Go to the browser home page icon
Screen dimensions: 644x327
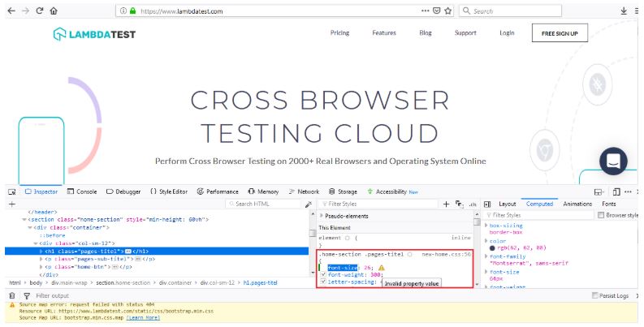tap(54, 11)
